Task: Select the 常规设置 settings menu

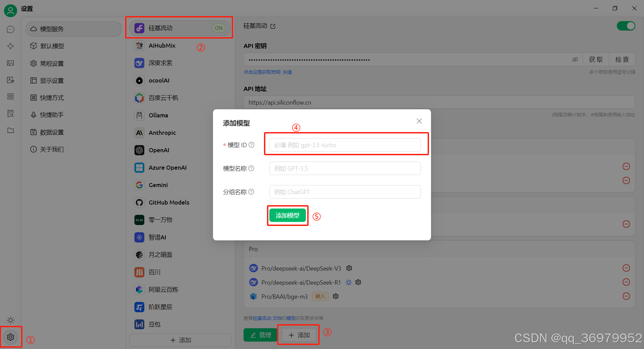Action: click(73, 63)
